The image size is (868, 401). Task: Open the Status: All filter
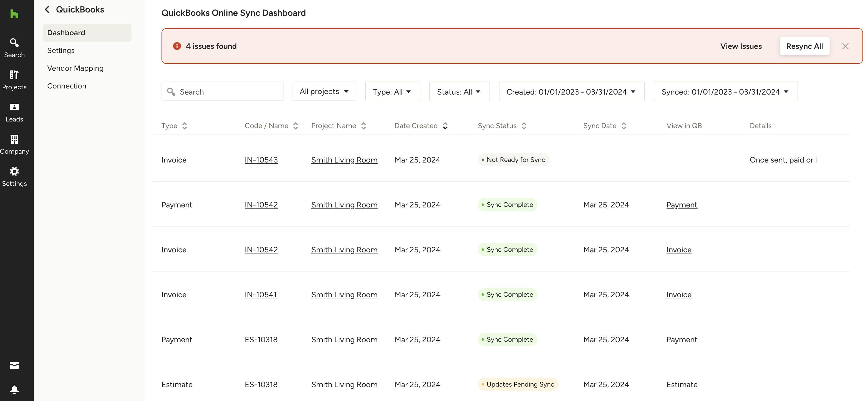(x=459, y=91)
